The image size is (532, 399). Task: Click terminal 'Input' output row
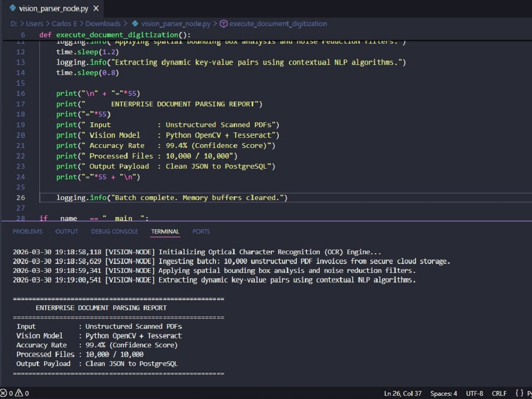tap(99, 327)
